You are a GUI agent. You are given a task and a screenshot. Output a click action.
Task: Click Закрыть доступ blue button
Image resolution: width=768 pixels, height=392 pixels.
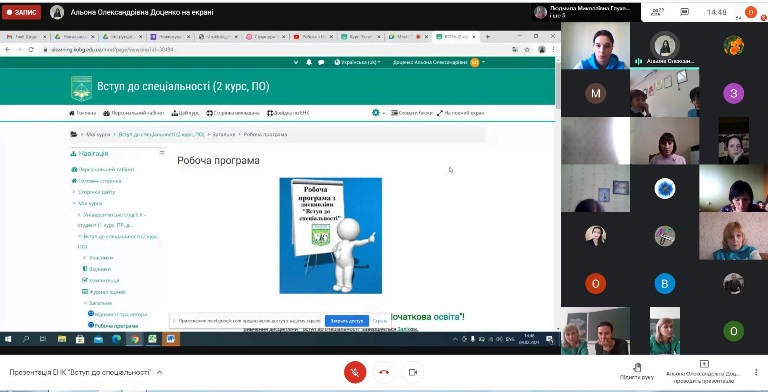(347, 321)
